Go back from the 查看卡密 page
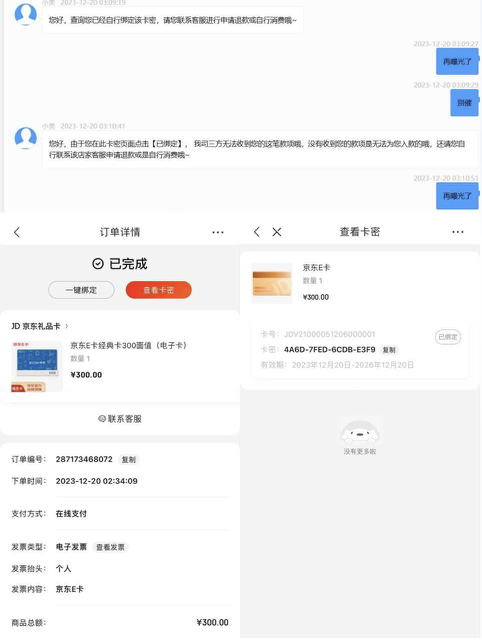The width and height of the screenshot is (482, 640). coord(256,232)
